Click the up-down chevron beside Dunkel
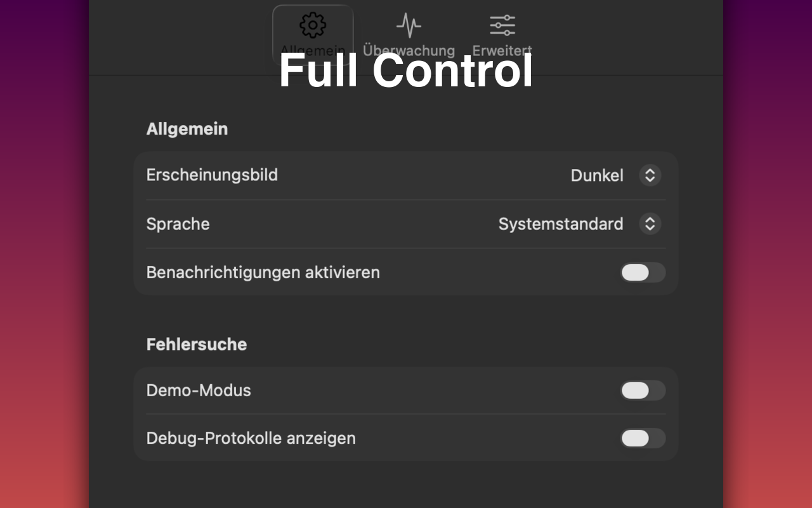The height and width of the screenshot is (508, 812). [650, 175]
